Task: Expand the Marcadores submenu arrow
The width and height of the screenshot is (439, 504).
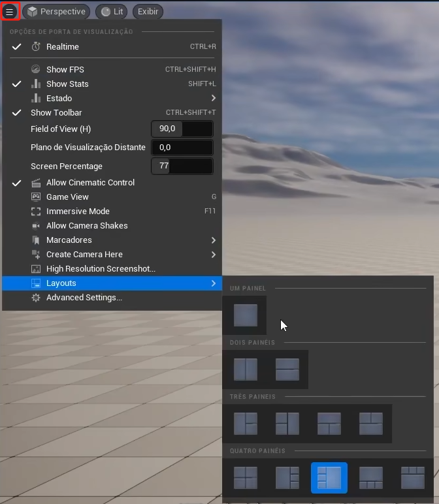Action: pos(213,240)
